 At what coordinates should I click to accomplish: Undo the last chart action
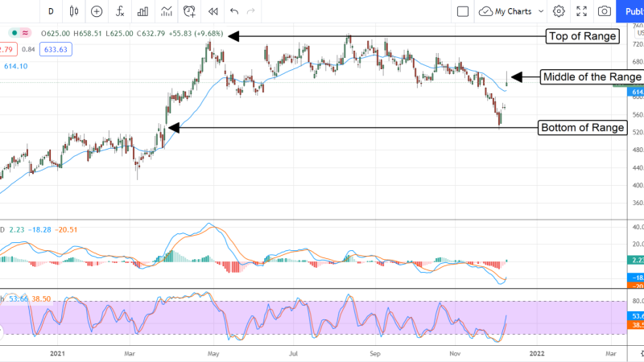[x=234, y=11]
